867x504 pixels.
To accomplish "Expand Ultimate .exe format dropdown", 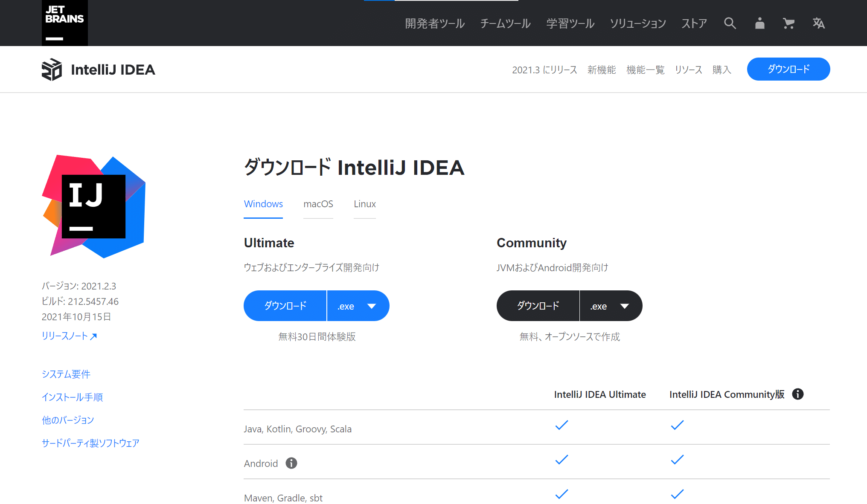I will pos(358,306).
